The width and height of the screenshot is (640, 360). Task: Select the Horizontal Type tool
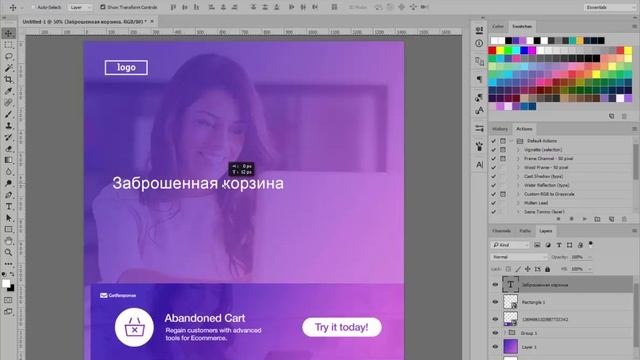[x=8, y=206]
